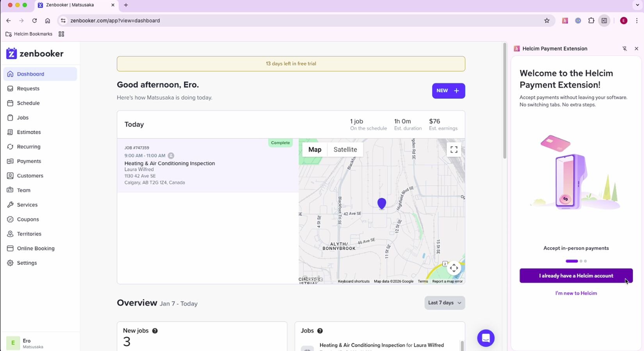This screenshot has width=644, height=351.
Task: Bookmark this page with the star icon
Action: [x=547, y=21]
